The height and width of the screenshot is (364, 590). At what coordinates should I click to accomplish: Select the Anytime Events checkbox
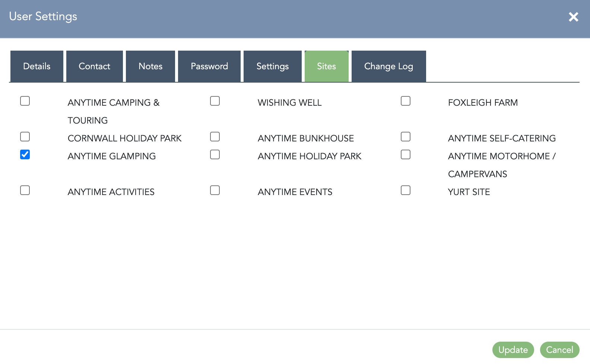(x=215, y=190)
